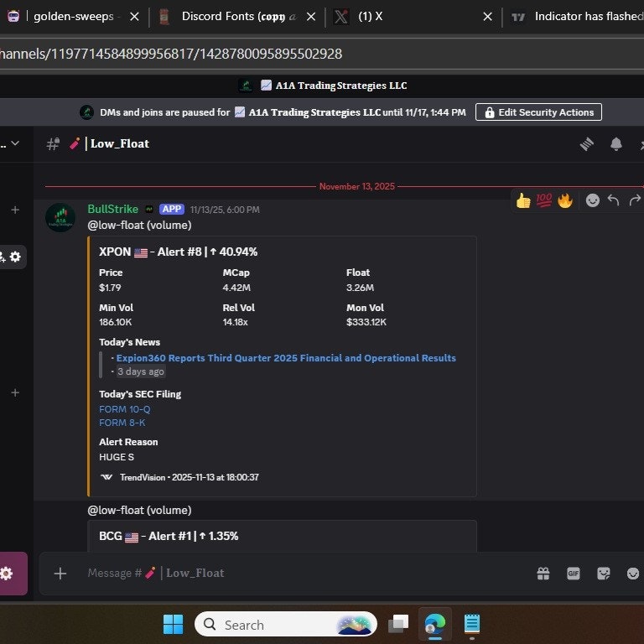Image resolution: width=644 pixels, height=644 pixels.
Task: Click first @low-float (volume) mention
Action: pyautogui.click(x=139, y=226)
